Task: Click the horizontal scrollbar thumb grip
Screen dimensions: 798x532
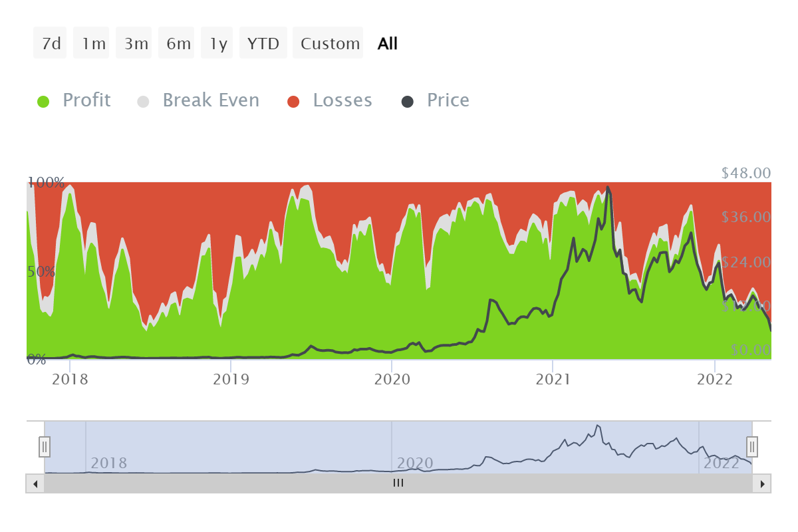Action: point(398,483)
